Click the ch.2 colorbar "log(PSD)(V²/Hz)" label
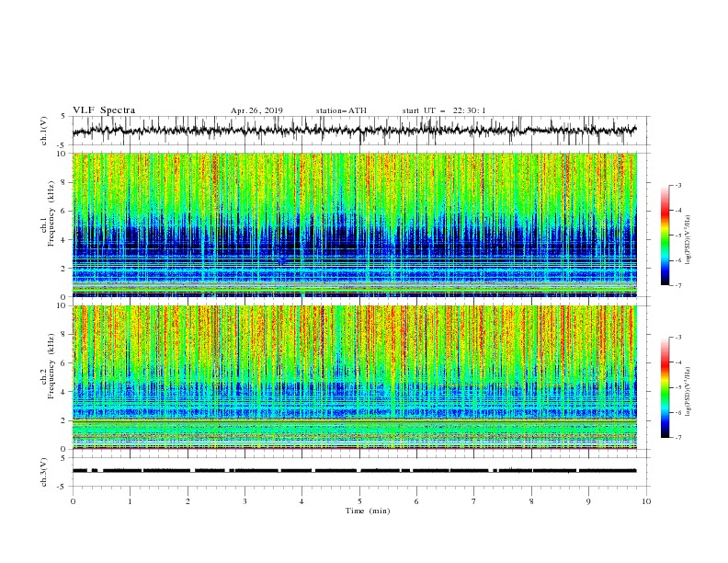 pos(688,392)
